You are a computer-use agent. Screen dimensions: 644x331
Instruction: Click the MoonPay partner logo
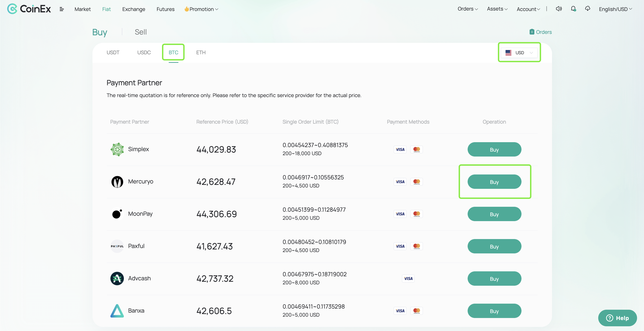[x=117, y=214]
